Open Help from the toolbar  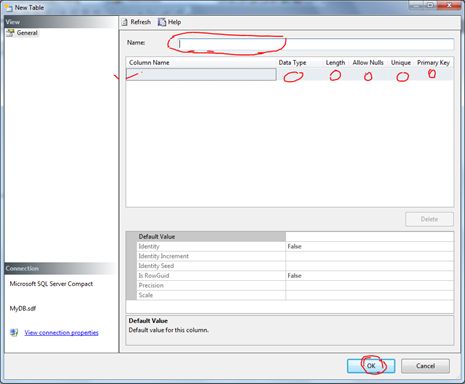coord(170,22)
